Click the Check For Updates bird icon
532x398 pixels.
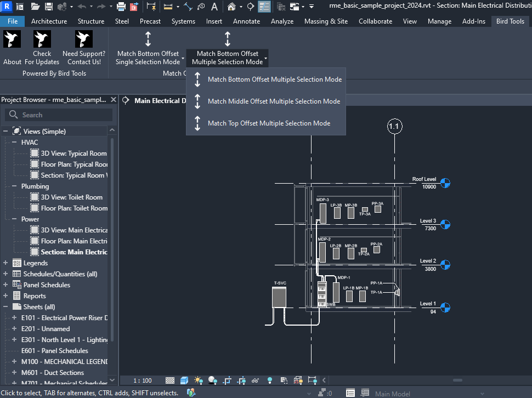[x=42, y=39]
